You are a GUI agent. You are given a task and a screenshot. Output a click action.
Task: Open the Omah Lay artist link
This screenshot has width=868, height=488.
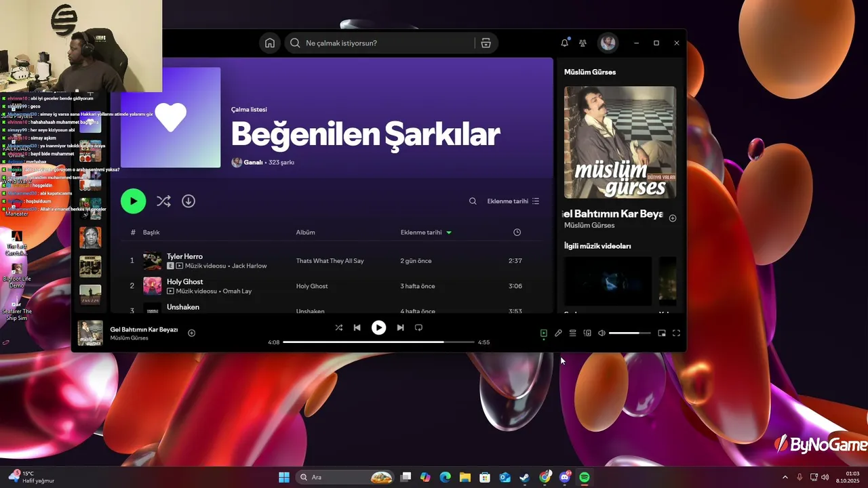click(237, 291)
